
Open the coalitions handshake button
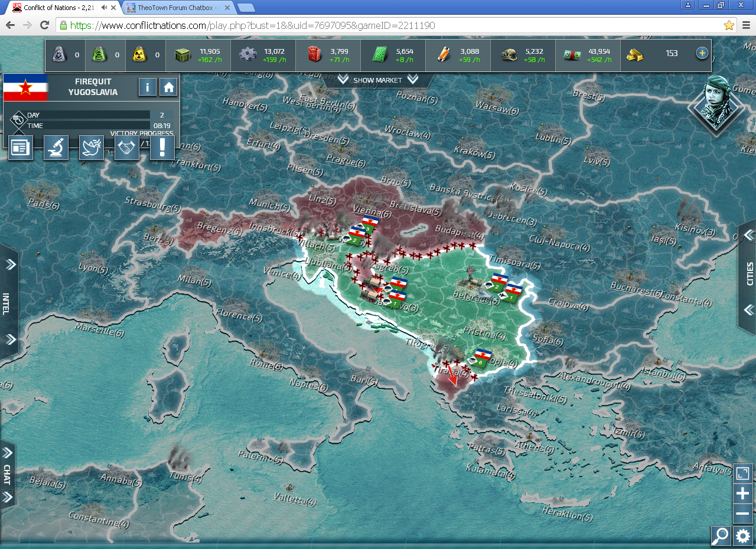[x=127, y=148]
